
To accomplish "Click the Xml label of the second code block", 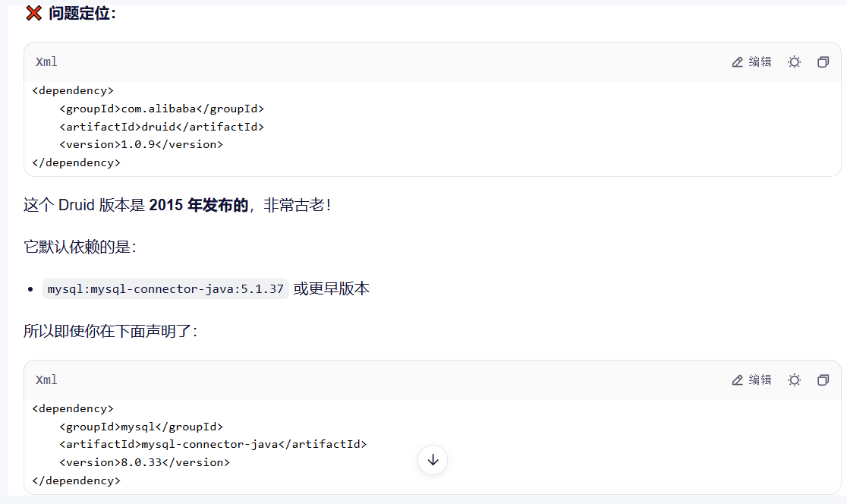I will (x=46, y=380).
